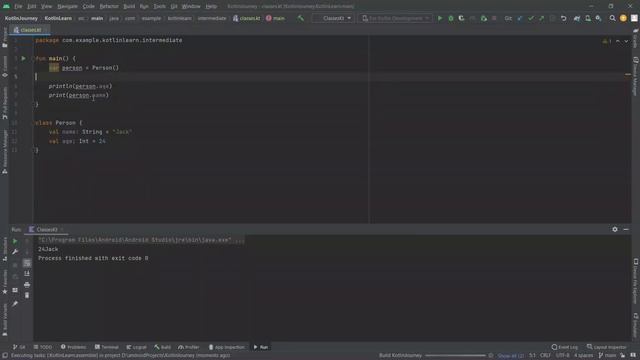Open the Code menu
Screen dimensions: 640x360
tap(88, 6)
